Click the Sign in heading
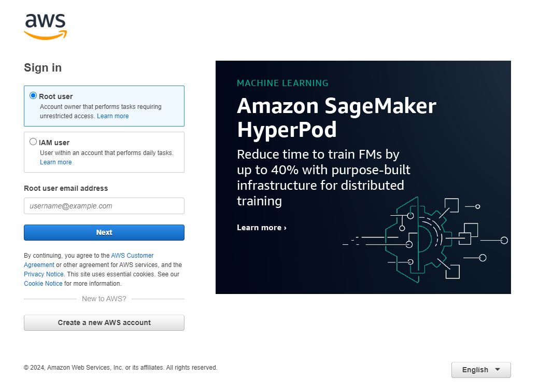The image size is (539, 392). click(42, 68)
